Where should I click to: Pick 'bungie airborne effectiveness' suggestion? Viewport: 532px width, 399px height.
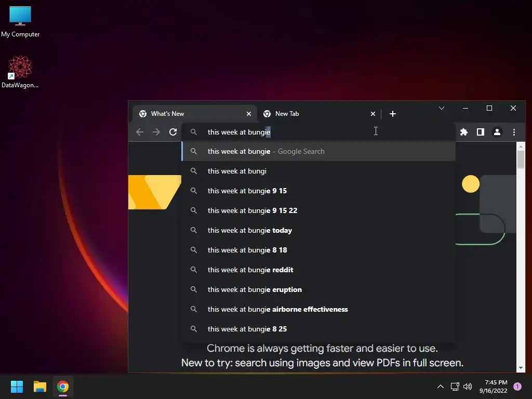318,309
